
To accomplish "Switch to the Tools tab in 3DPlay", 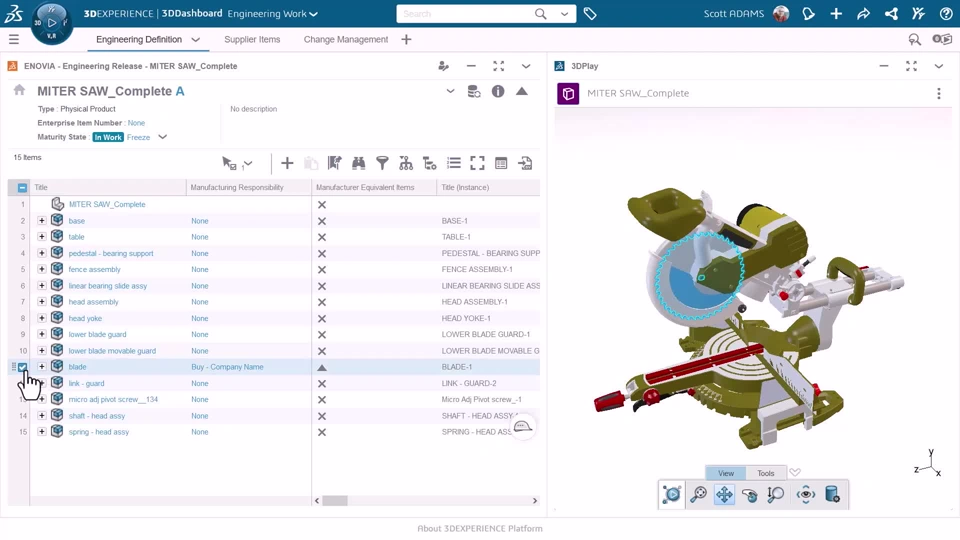I will [x=765, y=473].
